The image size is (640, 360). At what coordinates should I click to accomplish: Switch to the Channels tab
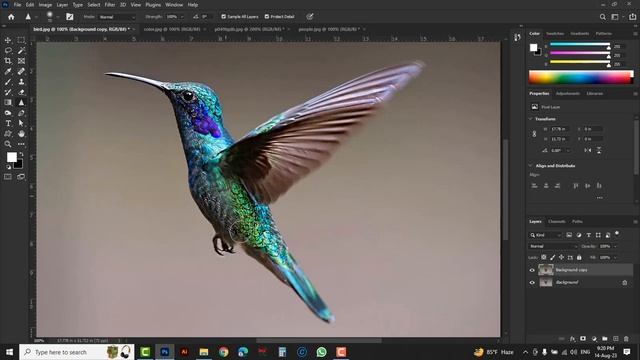557,222
